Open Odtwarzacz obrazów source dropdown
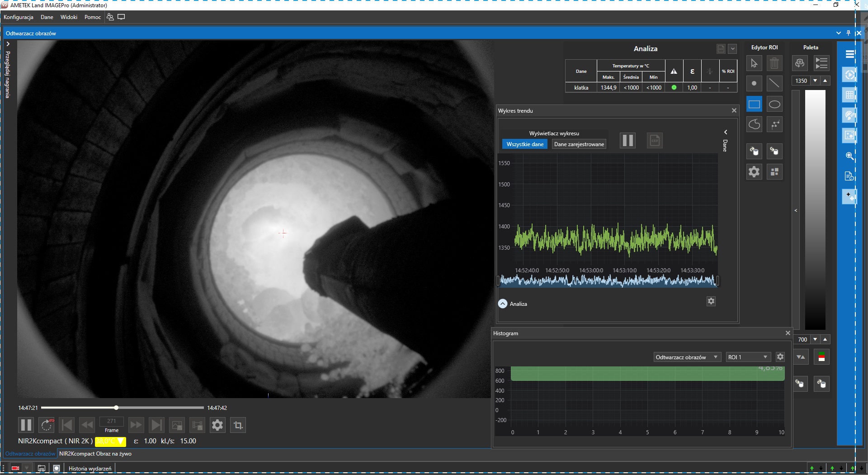Viewport: 868px width, 475px height. click(687, 357)
